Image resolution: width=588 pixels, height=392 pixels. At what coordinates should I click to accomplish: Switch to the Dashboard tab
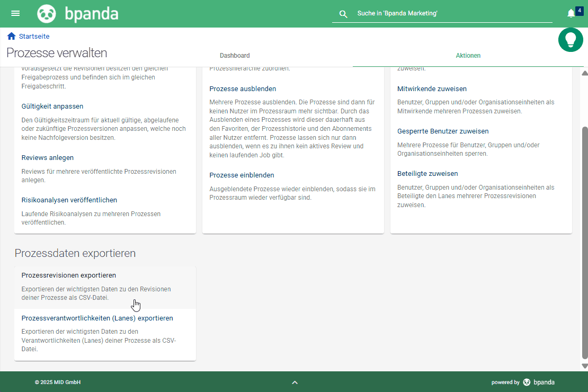pyautogui.click(x=235, y=56)
